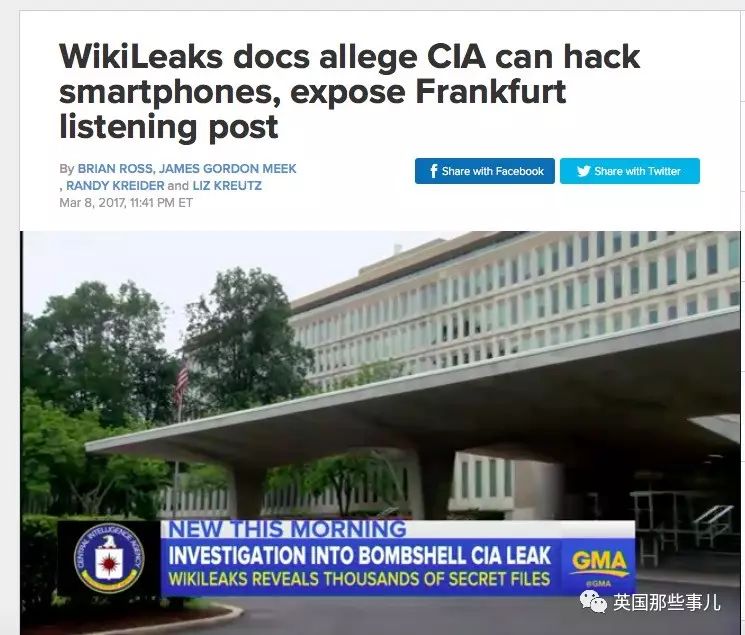Click the 'WikiLeaks reveals thousands of secret files' caption
The width and height of the screenshot is (745, 635).
pos(359,579)
